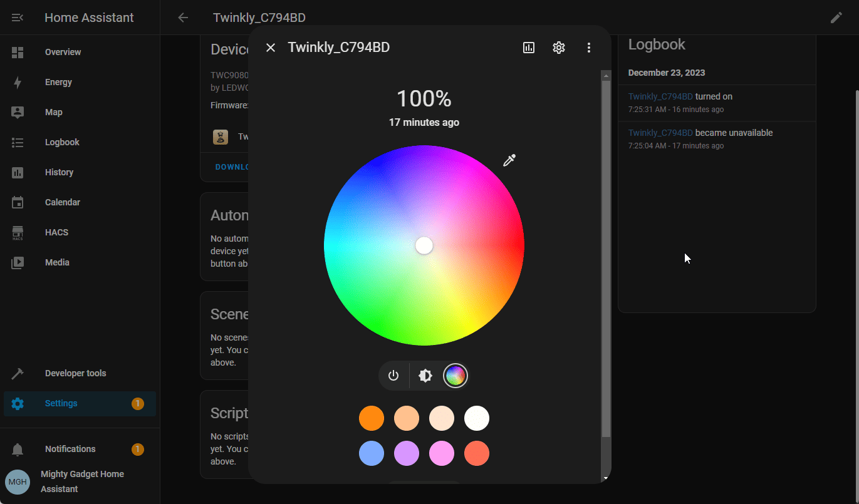
Task: Pick the light blue favorite color
Action: point(372,453)
